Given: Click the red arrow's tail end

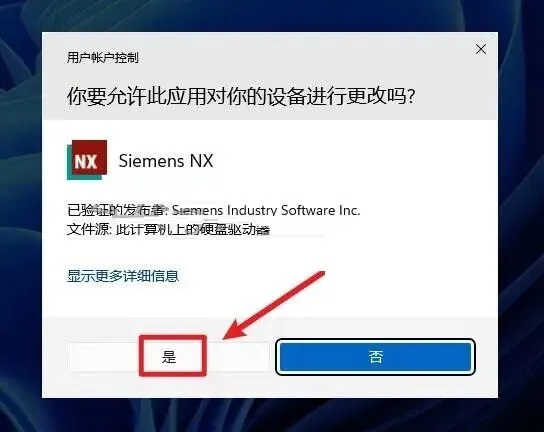Looking at the screenshot, I should pyautogui.click(x=320, y=275).
